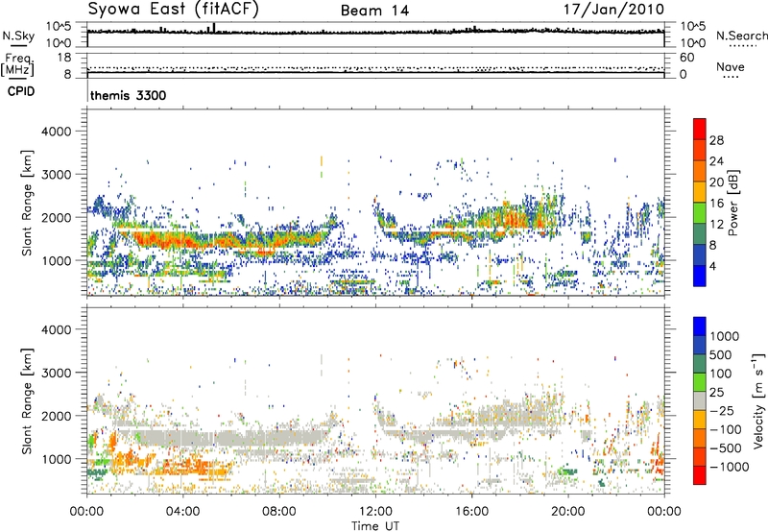Pick the light green 25–100 Velocity colorbar segment
The image size is (768, 532).
[700, 382]
